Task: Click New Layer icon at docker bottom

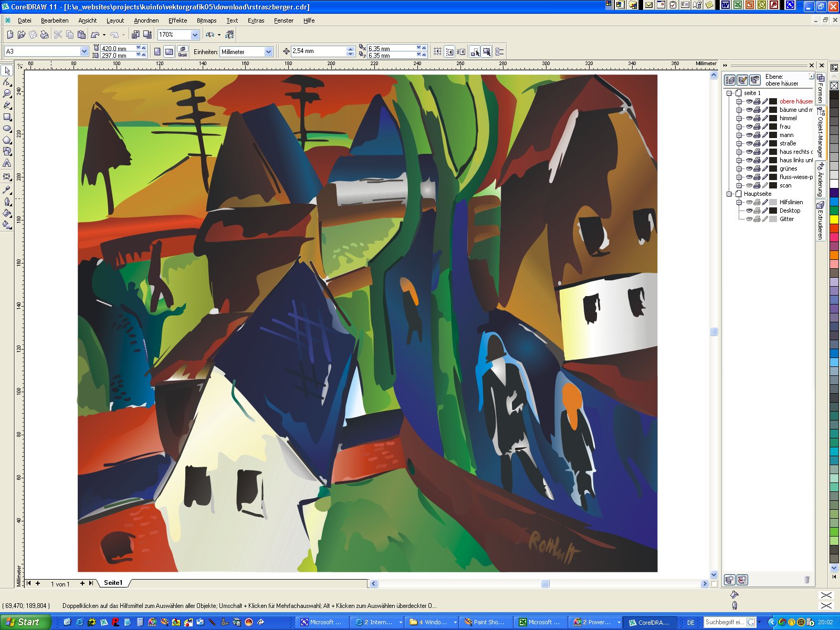Action: pyautogui.click(x=729, y=580)
